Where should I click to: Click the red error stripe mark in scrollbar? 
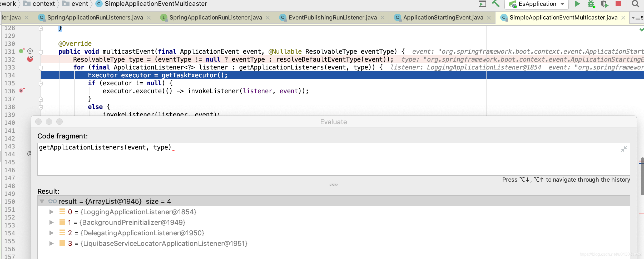coord(641,214)
